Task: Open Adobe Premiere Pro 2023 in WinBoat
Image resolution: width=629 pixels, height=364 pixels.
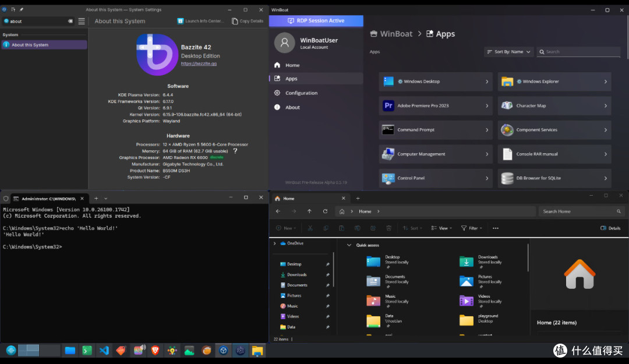Action: tap(436, 105)
